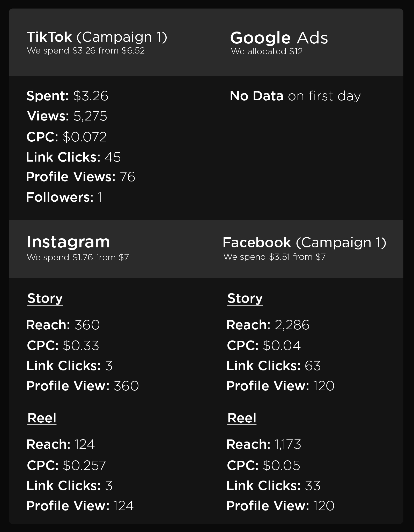Open the Reel link under Instagram
414x532 pixels.
click(x=42, y=418)
